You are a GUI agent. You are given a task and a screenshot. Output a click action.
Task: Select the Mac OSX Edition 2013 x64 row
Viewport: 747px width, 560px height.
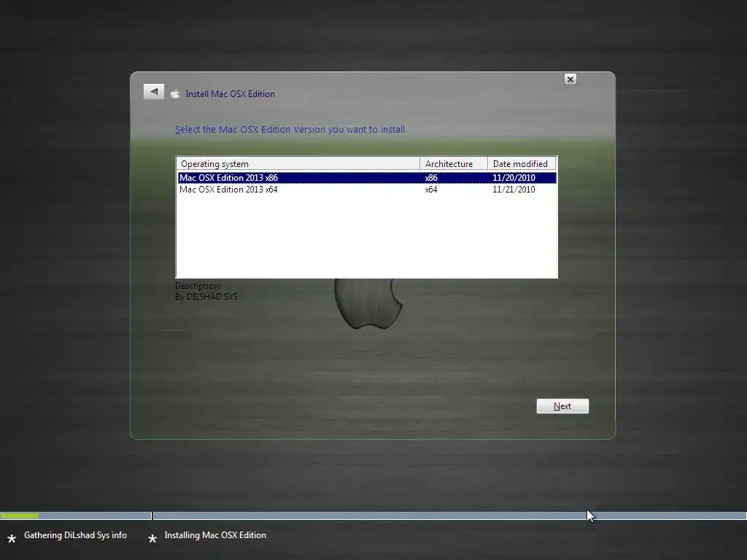367,190
